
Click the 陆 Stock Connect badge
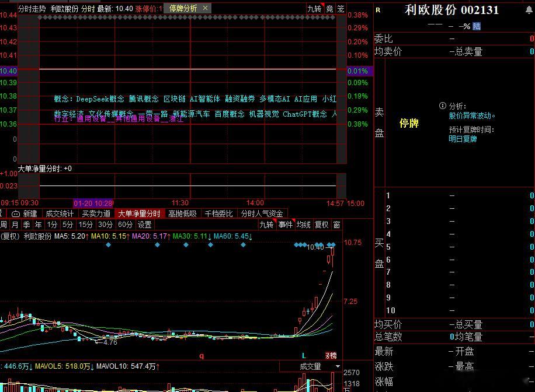click(x=477, y=26)
